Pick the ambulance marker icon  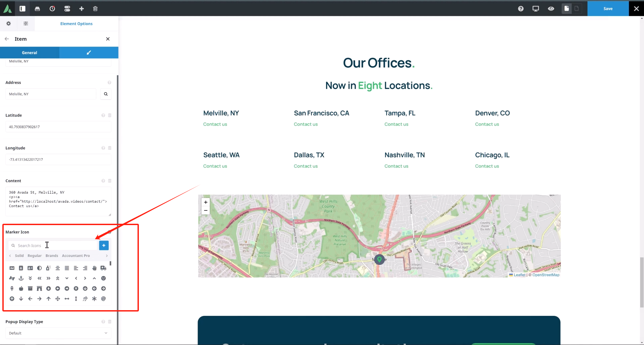coord(103,268)
